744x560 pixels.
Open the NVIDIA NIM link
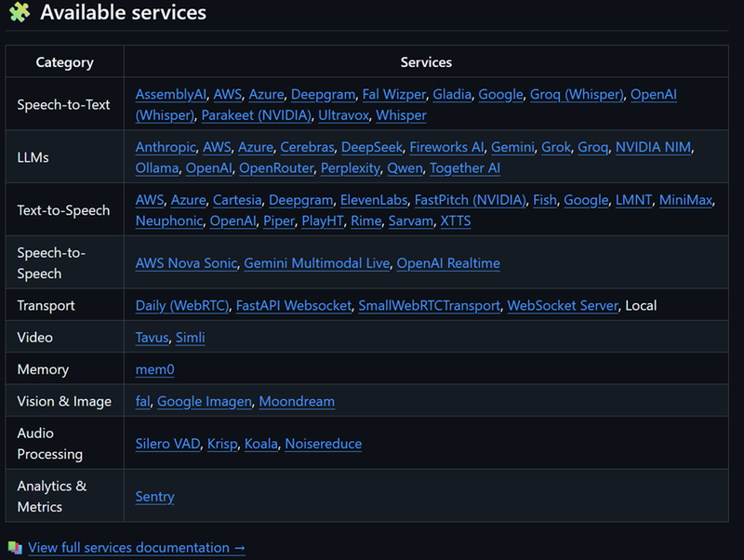point(653,147)
